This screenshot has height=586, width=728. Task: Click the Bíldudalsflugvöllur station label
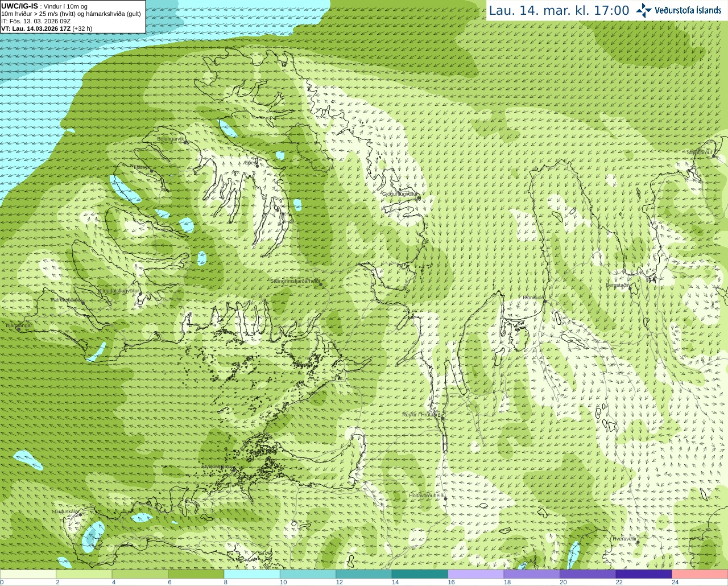point(118,291)
